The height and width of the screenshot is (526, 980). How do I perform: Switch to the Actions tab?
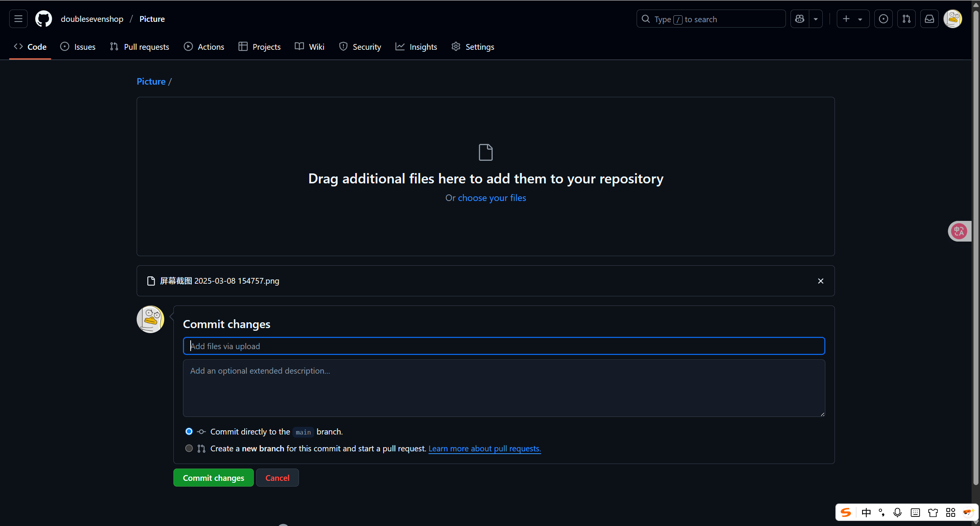204,47
